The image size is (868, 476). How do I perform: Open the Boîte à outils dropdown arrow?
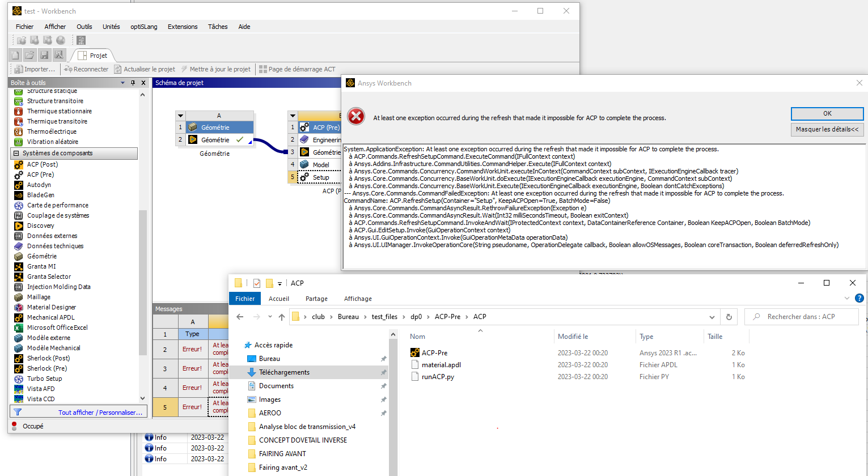coord(122,83)
